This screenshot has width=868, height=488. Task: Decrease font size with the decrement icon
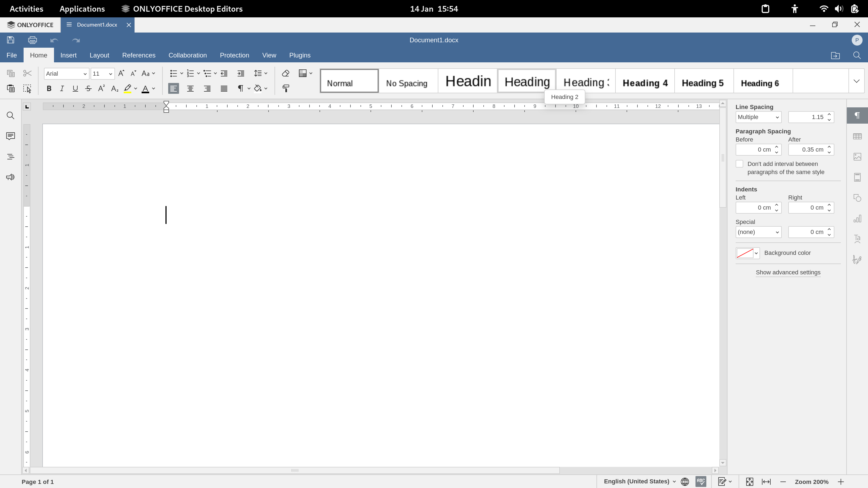click(x=133, y=73)
